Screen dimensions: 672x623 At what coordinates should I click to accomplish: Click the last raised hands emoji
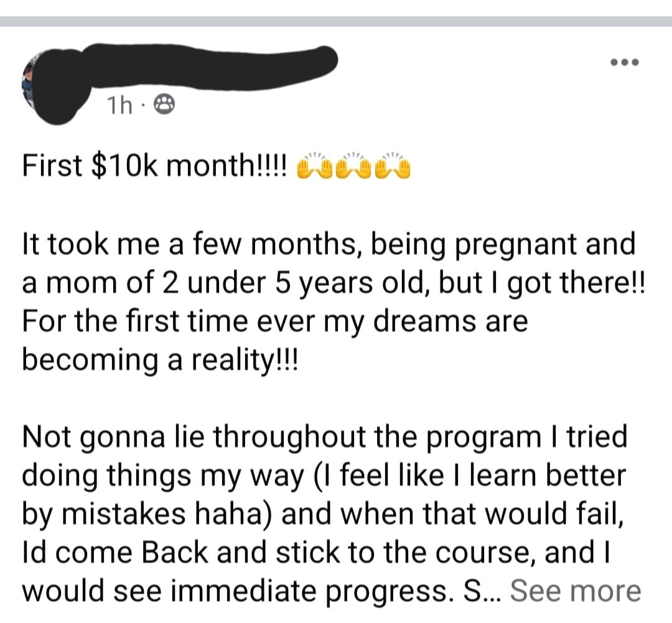click(x=392, y=166)
